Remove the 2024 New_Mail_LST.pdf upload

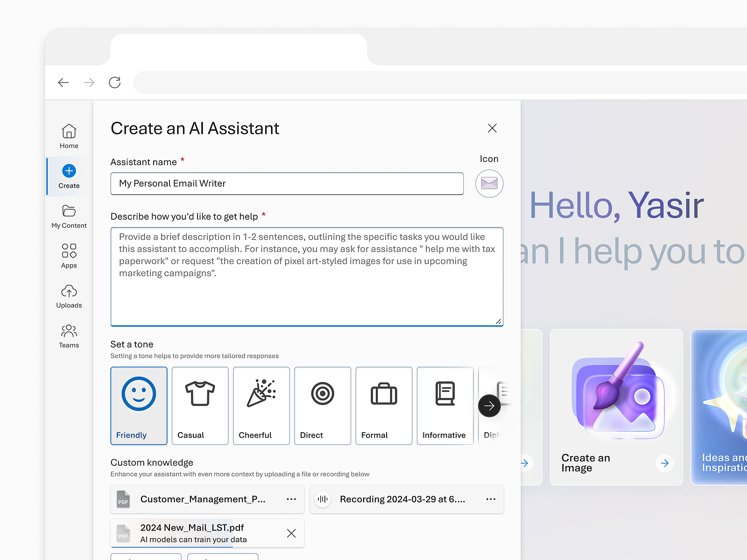(291, 533)
